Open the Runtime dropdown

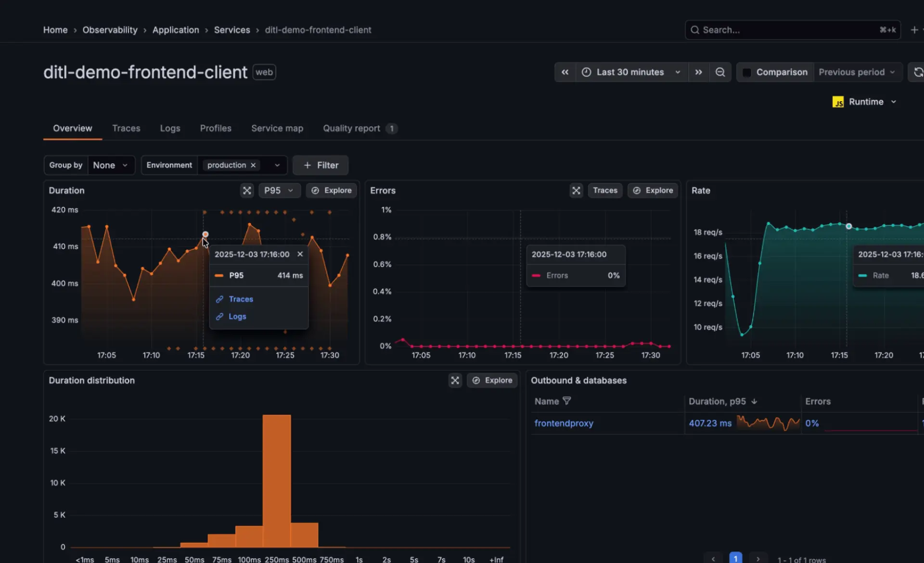pos(865,102)
